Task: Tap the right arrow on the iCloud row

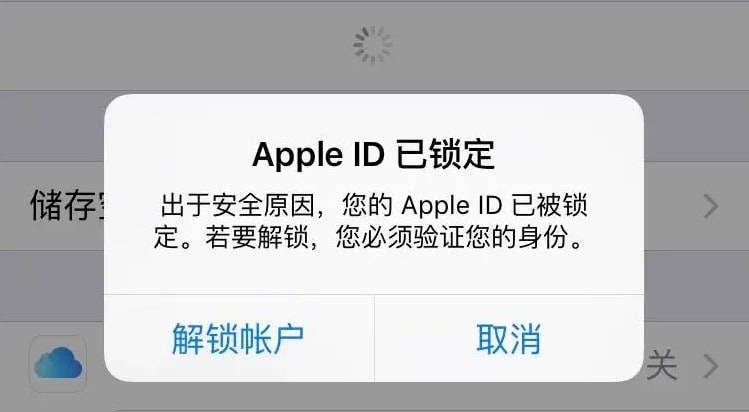Action: (711, 366)
